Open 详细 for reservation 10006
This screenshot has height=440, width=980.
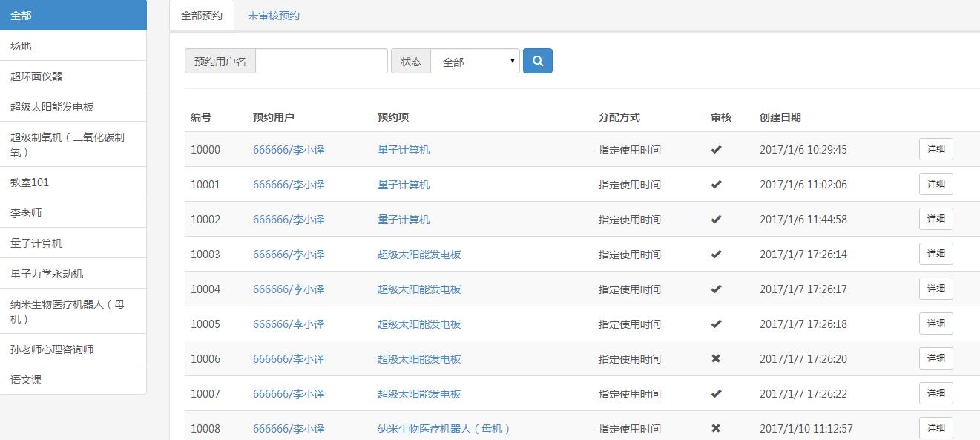click(936, 358)
